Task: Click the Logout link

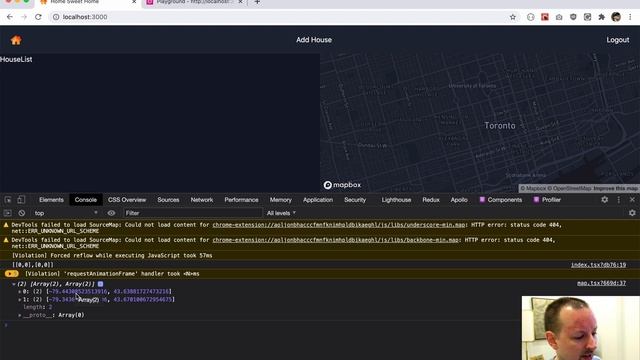Action: pos(618,40)
